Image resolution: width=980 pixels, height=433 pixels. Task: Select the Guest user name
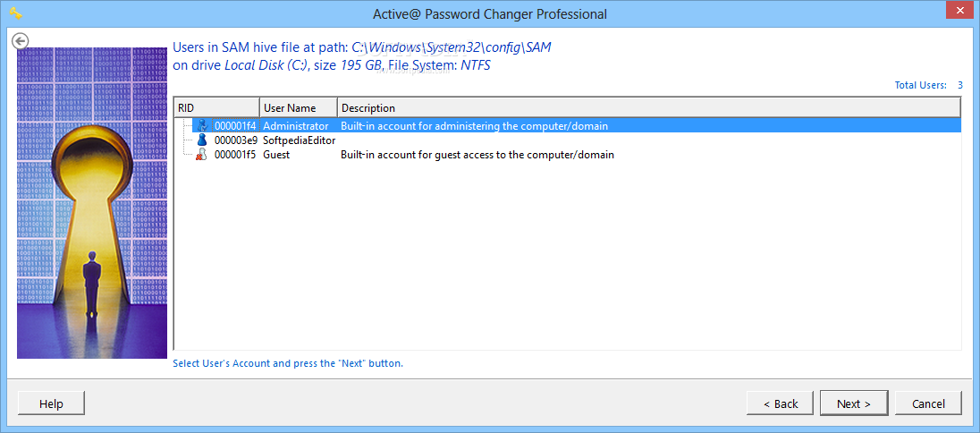point(276,155)
